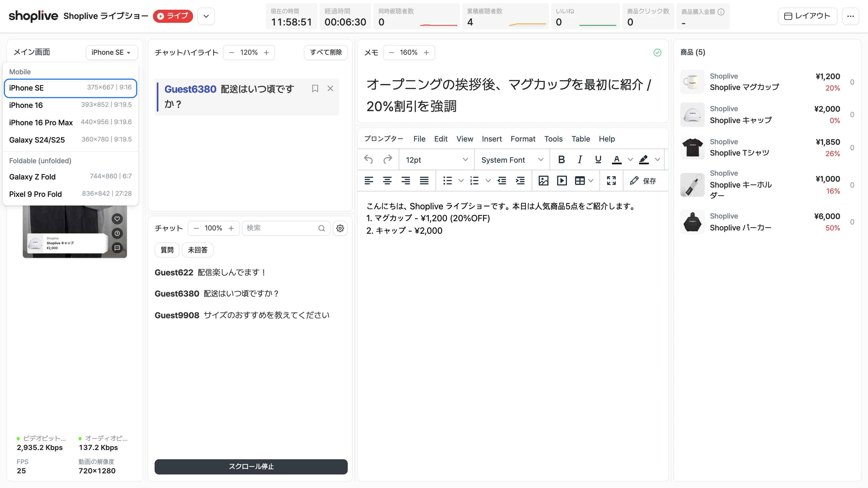The width and height of the screenshot is (868, 488).
Task: Open the font size 12pt dropdown
Action: click(437, 160)
